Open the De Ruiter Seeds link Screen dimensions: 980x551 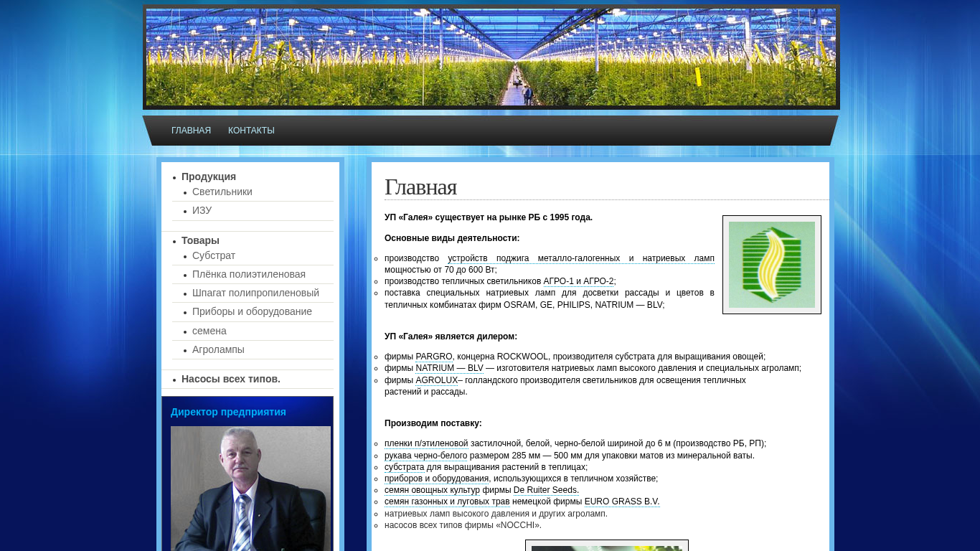pyautogui.click(x=546, y=490)
